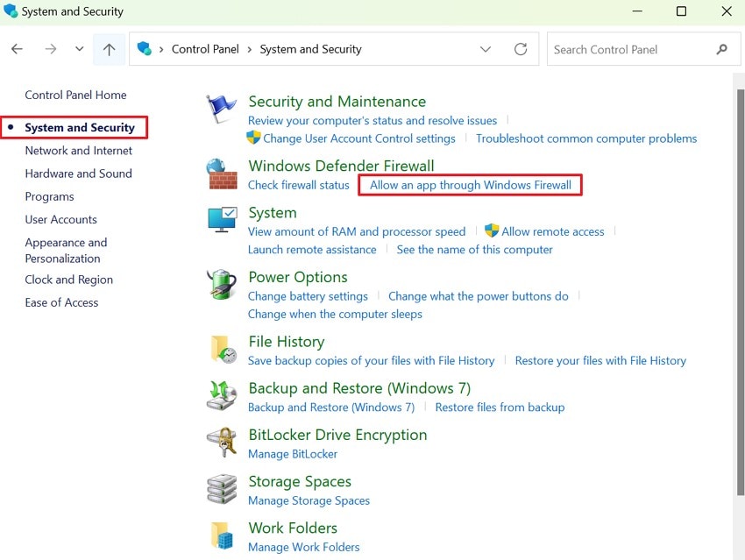
Task: Click the Storage Spaces stacked drives icon
Action: [x=222, y=489]
